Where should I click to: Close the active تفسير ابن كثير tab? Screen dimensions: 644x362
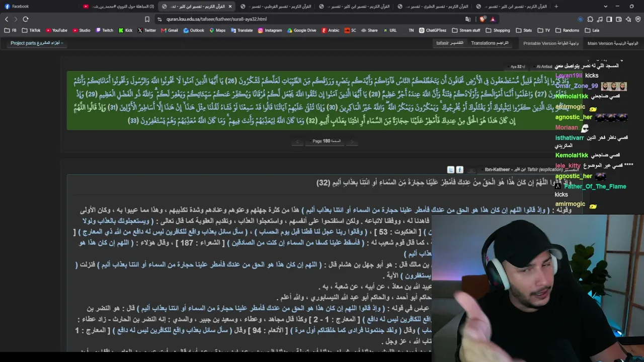[230, 7]
